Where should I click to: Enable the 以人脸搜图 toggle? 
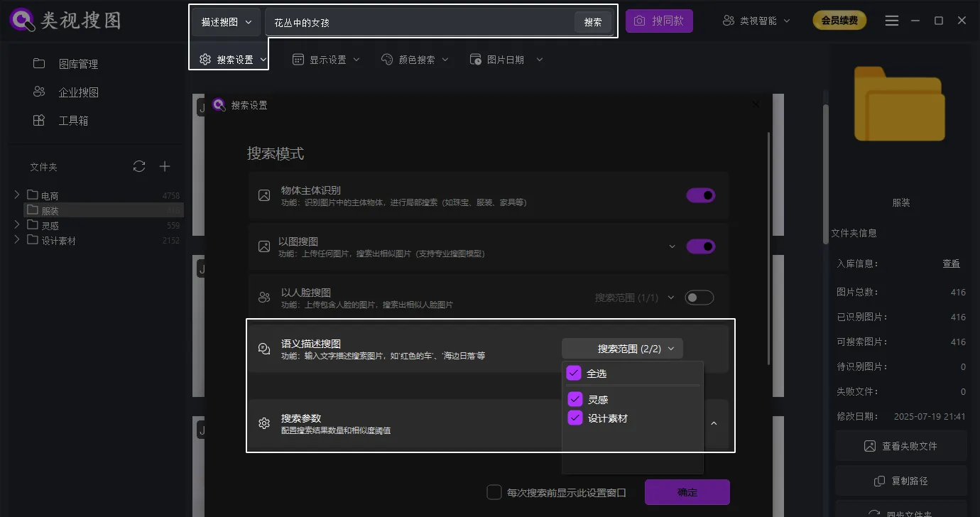[x=699, y=297]
